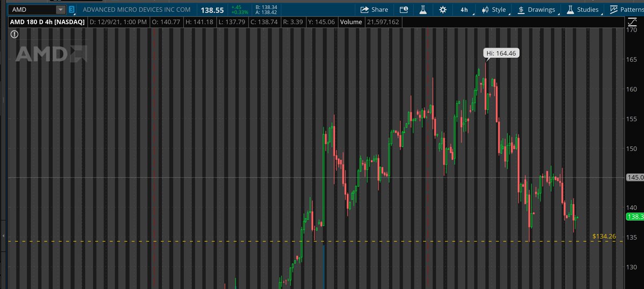Click the high value 'H: 141.18'
The width and height of the screenshot is (644, 289).
(199, 22)
